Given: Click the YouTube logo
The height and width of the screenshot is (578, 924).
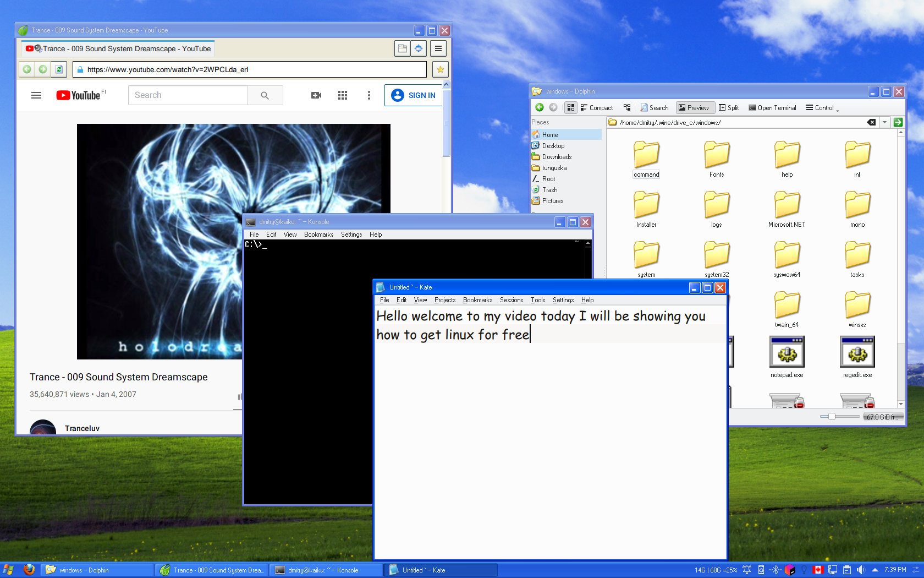Looking at the screenshot, I should (x=79, y=95).
